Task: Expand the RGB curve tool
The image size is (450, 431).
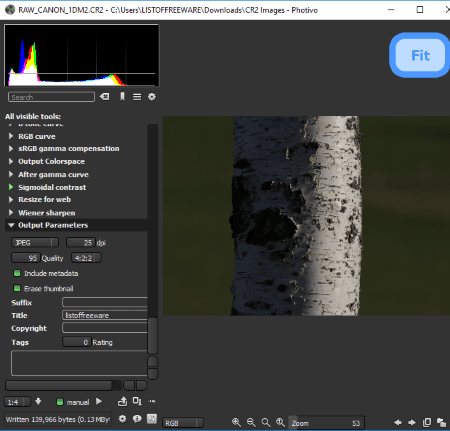Action: (x=11, y=136)
